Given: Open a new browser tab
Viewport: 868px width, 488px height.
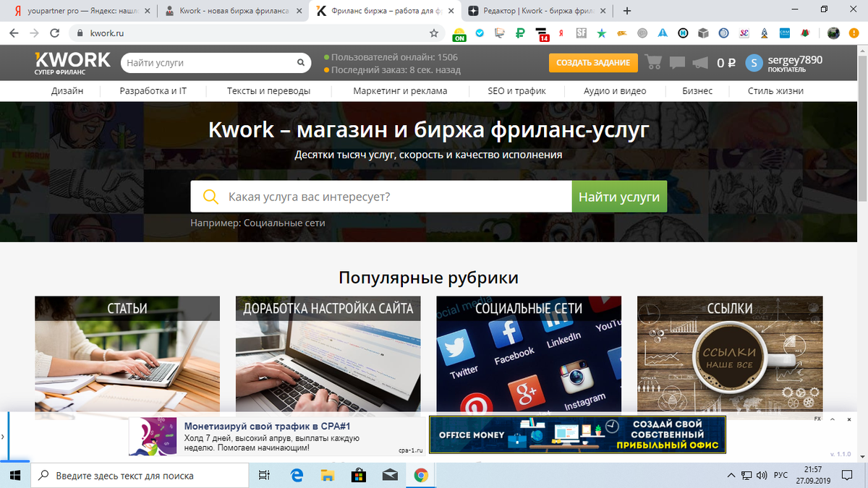Looking at the screenshot, I should tap(627, 11).
